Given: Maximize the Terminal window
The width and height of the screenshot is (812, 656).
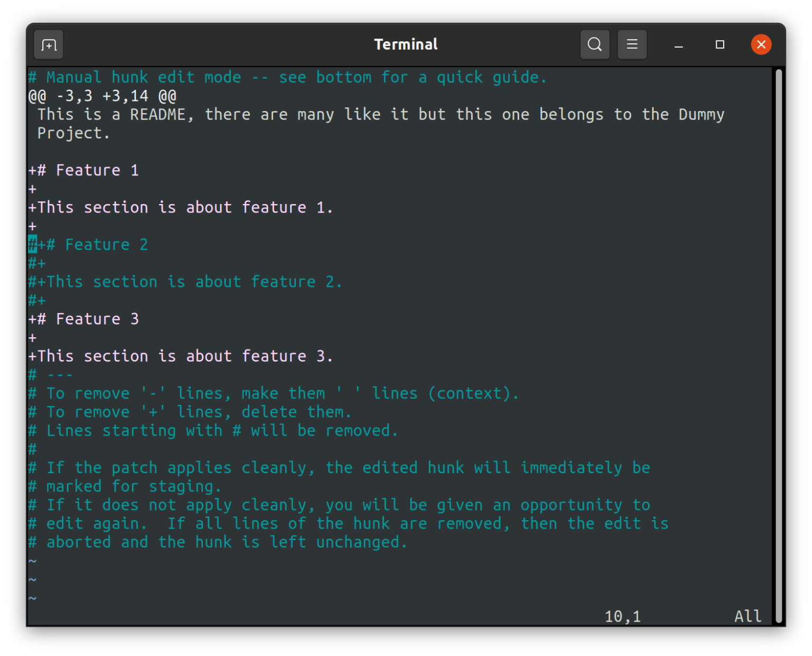Looking at the screenshot, I should (x=719, y=44).
